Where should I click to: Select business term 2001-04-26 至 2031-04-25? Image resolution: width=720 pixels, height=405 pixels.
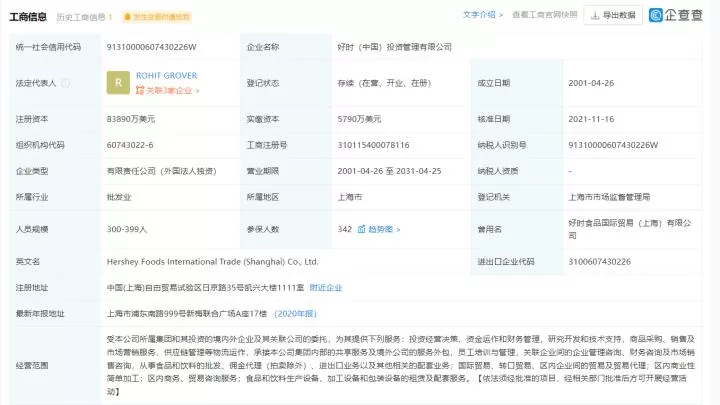(389, 171)
